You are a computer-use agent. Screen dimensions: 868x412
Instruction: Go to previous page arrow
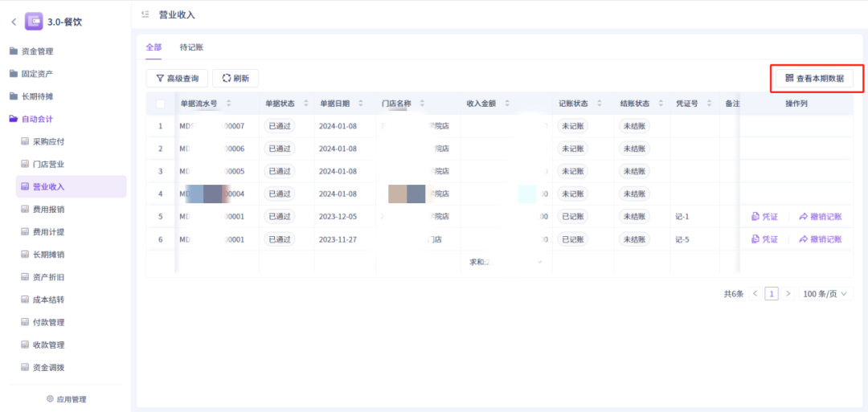[755, 294]
